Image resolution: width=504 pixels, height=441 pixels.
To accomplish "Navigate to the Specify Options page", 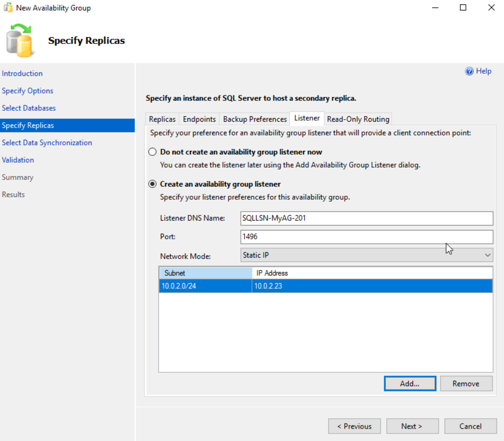I will pos(28,91).
